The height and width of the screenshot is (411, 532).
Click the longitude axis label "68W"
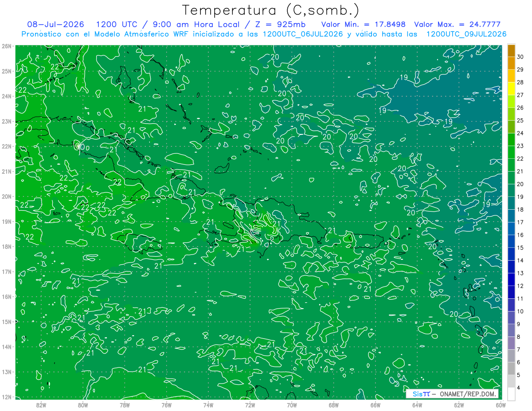pyautogui.click(x=333, y=405)
